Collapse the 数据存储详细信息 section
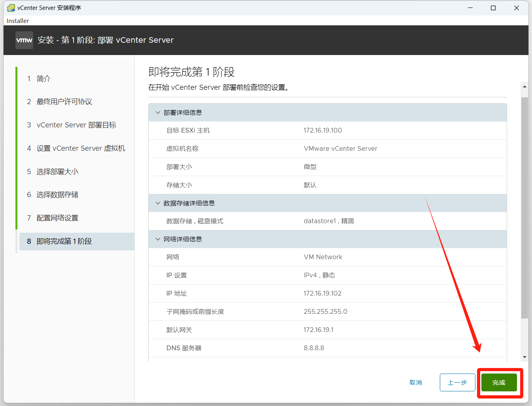532x406 pixels. [x=158, y=203]
